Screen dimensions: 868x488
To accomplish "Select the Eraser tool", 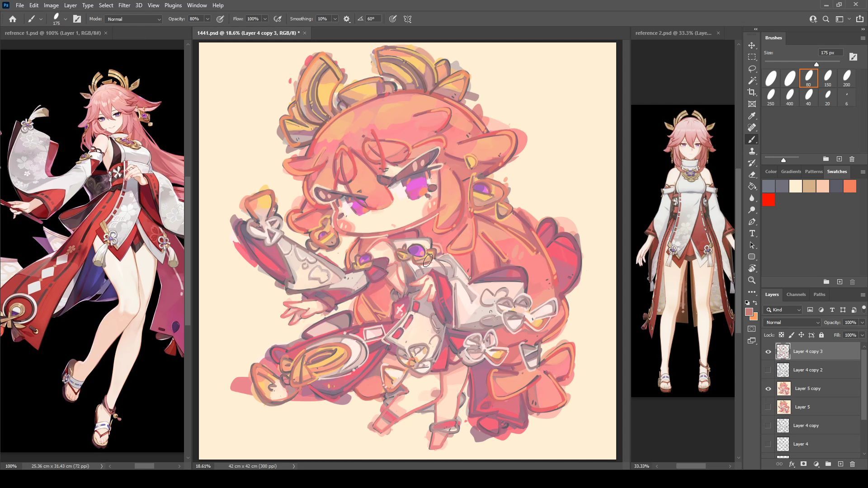I will point(752,175).
